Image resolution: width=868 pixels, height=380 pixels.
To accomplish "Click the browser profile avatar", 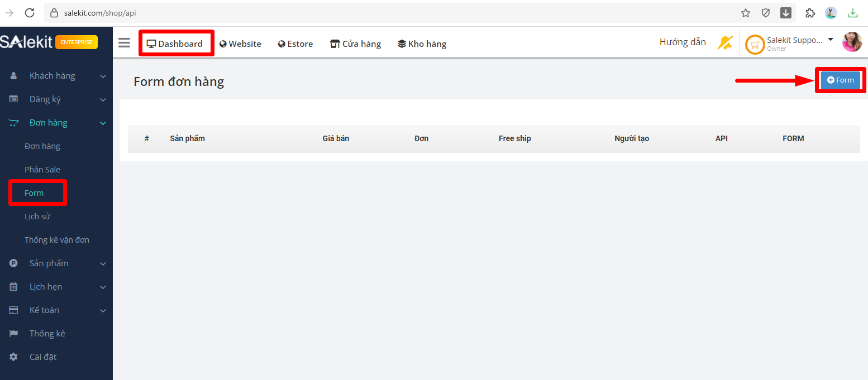I will tap(831, 12).
